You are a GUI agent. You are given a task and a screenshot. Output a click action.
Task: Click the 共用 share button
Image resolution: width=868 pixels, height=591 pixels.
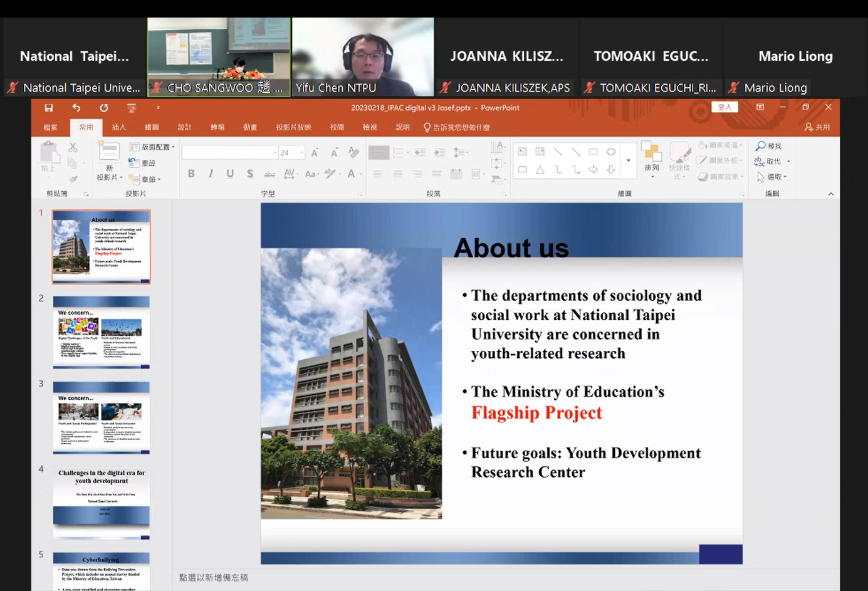coord(817,127)
